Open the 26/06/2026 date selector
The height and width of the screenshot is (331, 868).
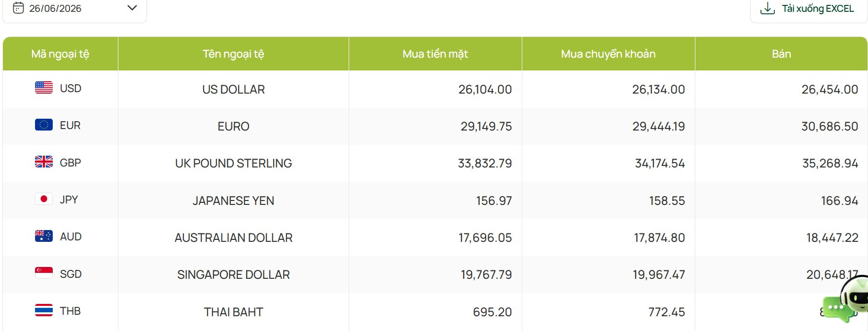(75, 8)
